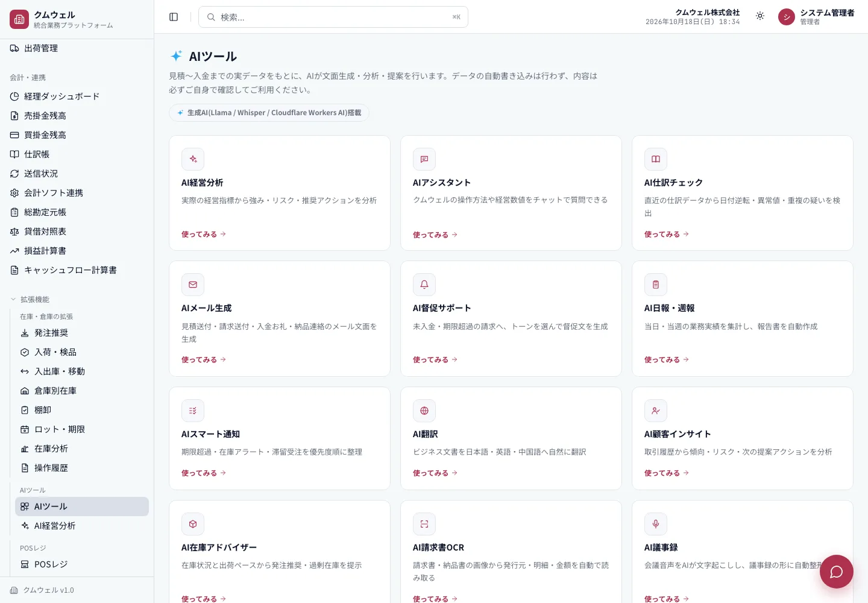Image resolution: width=868 pixels, height=603 pixels.
Task: Click the 生成AI(Llama / Whisper) badge
Action: (269, 113)
